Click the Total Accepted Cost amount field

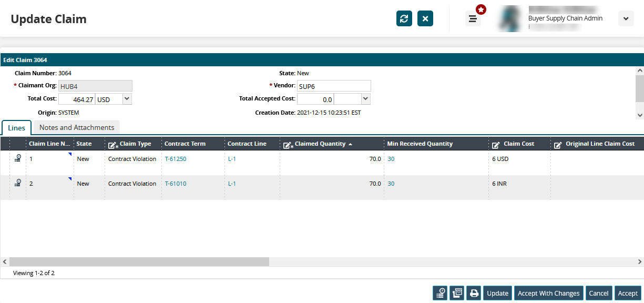tap(315, 99)
